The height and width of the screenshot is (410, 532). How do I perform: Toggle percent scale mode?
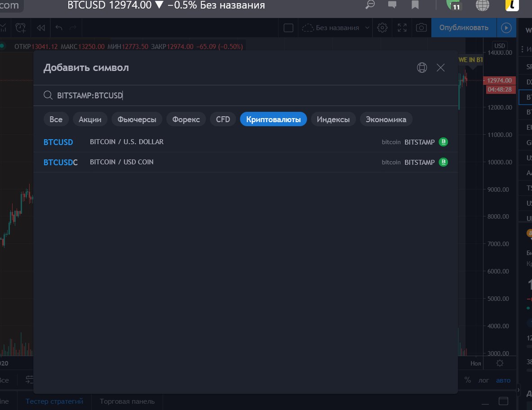(468, 380)
